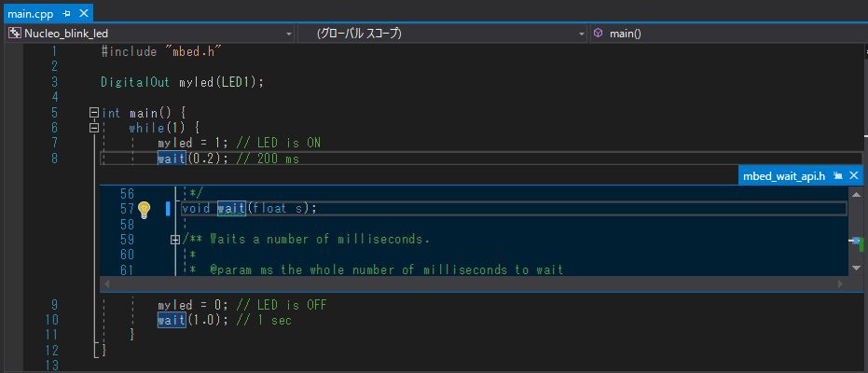Image resolution: width=868 pixels, height=373 pixels.
Task: Open the Nucleo_blink_led project dropdown
Action: point(151,34)
